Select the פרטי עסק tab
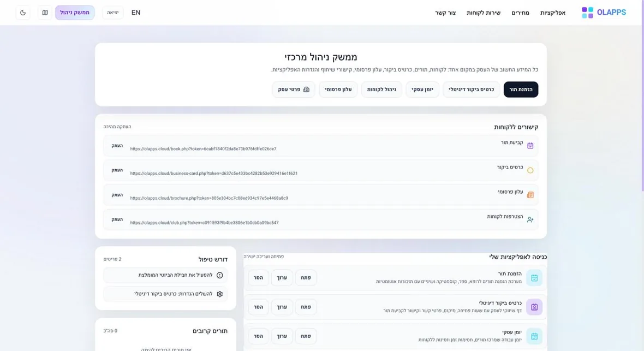 293,90
